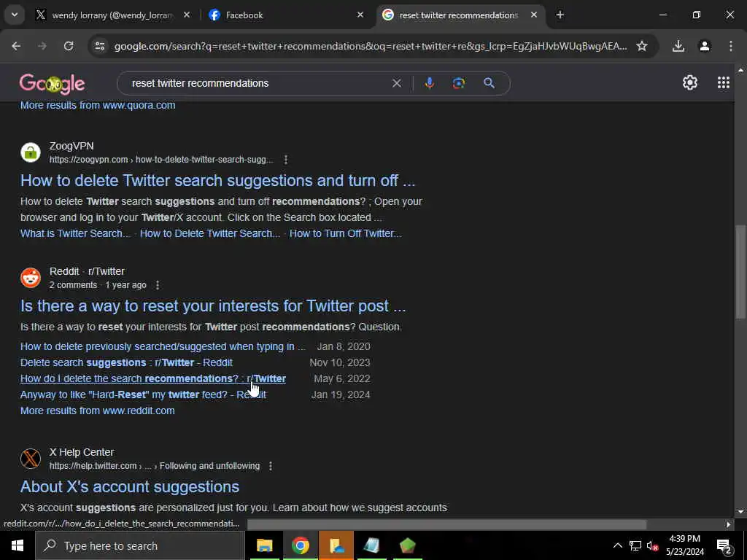747x560 pixels.
Task: Open Chrome from the taskbar
Action: point(300,545)
